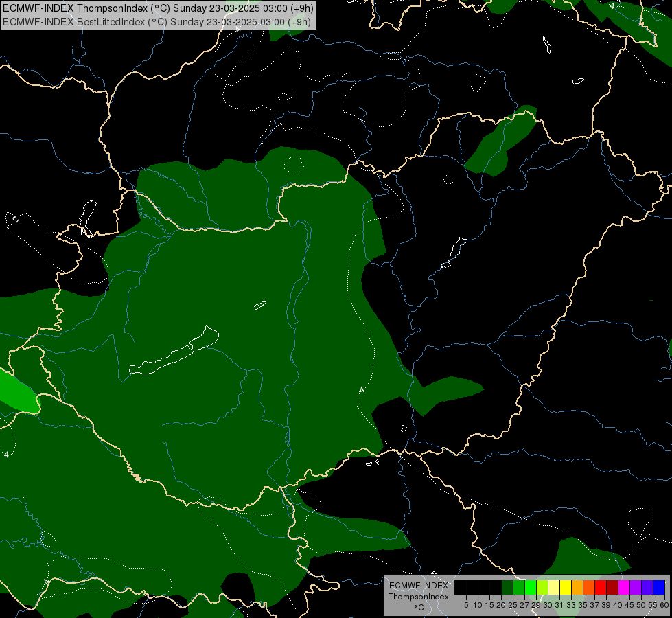This screenshot has height=618, width=672.
Task: Click the contour label 2 on the map
Action: [x=16, y=220]
